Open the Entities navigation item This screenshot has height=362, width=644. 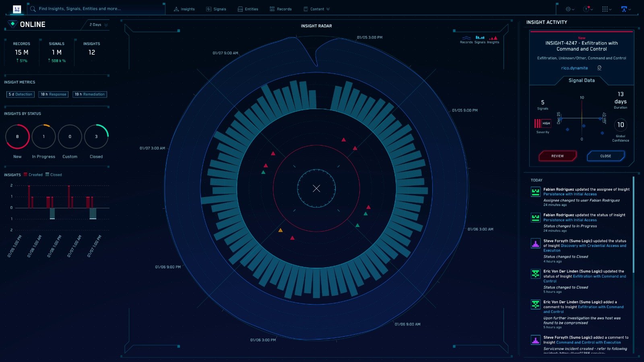(248, 9)
